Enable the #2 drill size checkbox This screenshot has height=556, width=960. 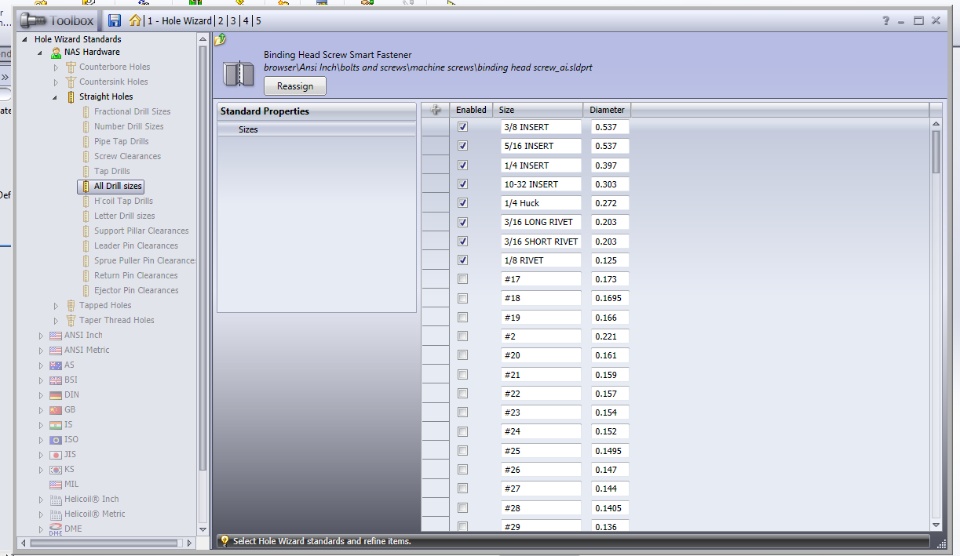[463, 336]
